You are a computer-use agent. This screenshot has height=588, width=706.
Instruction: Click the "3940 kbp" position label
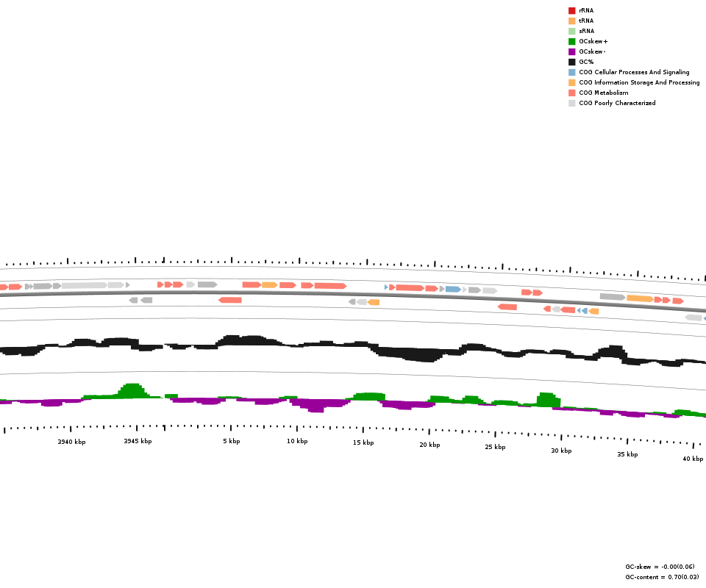coord(71,442)
